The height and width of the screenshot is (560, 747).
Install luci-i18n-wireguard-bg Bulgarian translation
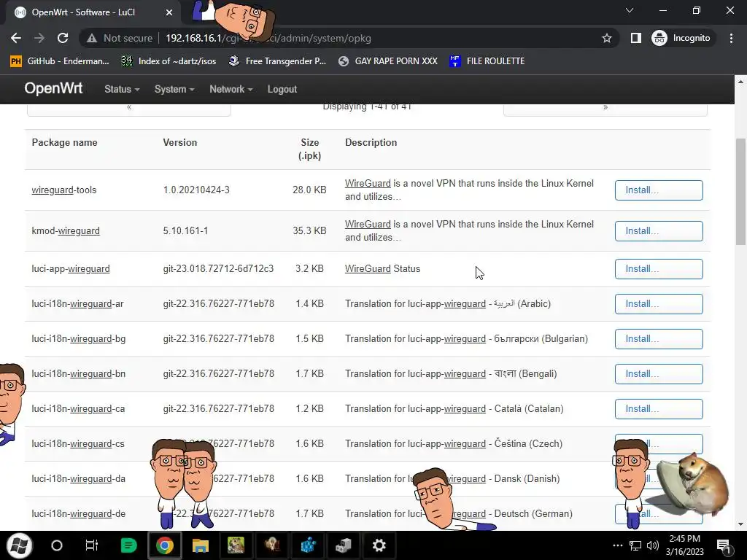coord(659,339)
